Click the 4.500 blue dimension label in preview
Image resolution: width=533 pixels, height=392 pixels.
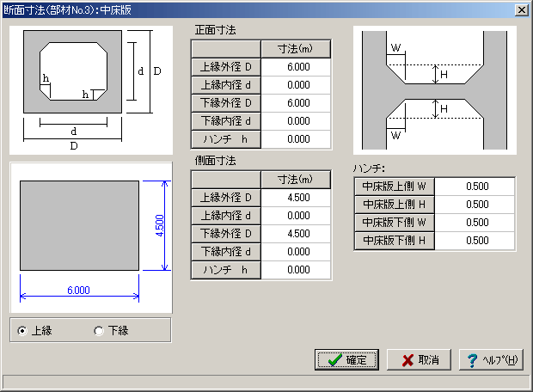pos(159,225)
